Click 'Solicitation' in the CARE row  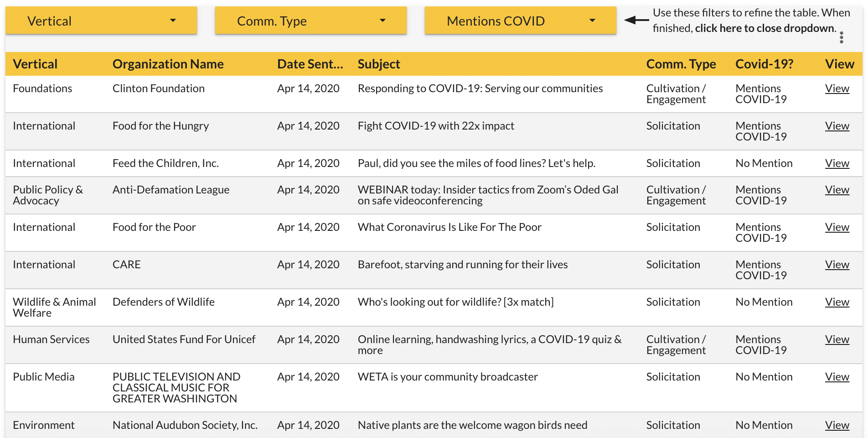pyautogui.click(x=673, y=265)
